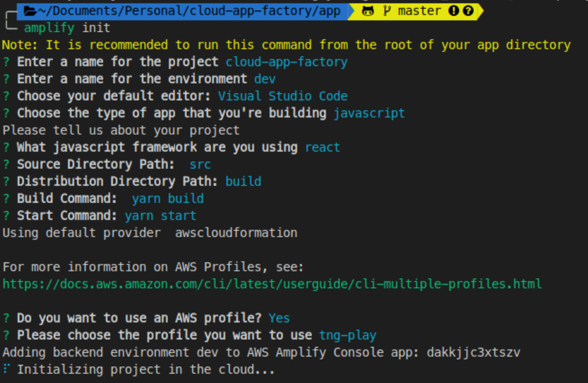
Task: Click the 'Initializing project in the cloud...' text
Action: point(146,369)
